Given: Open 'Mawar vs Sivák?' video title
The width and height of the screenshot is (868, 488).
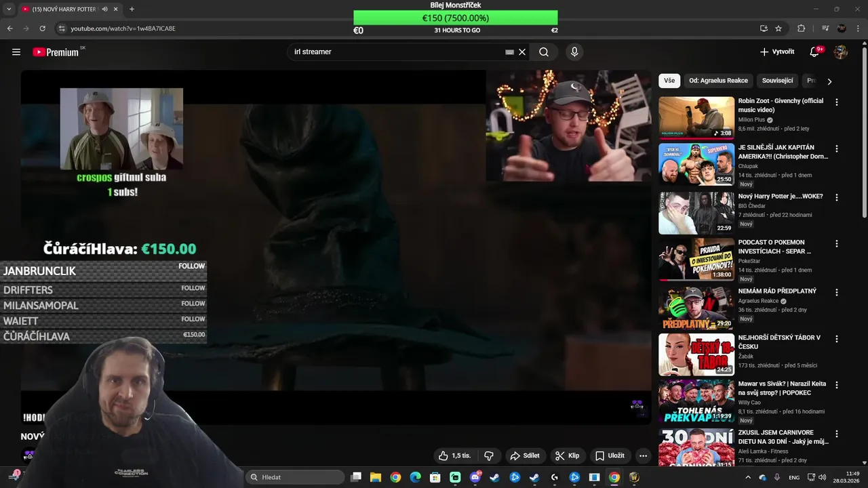Looking at the screenshot, I should coord(781,388).
